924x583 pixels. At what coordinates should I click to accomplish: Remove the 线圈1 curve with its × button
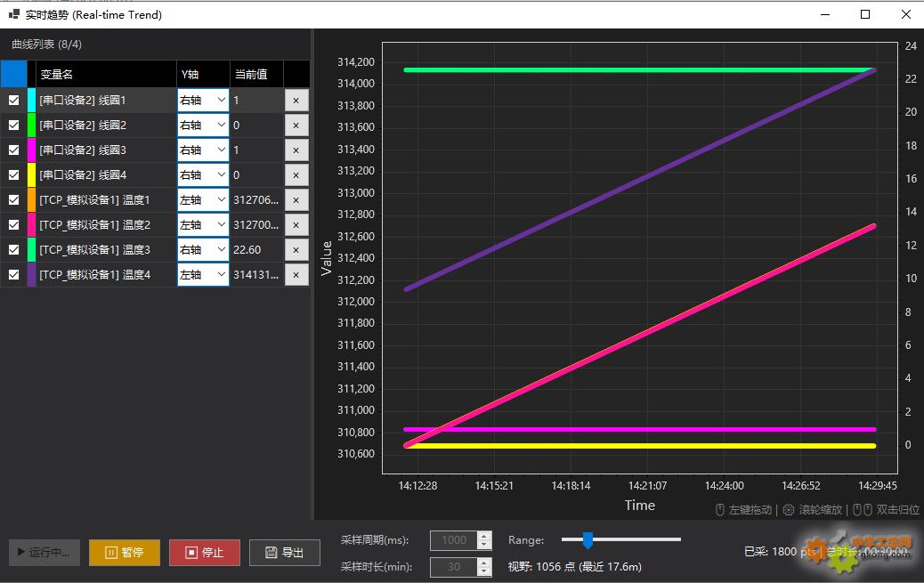click(296, 101)
